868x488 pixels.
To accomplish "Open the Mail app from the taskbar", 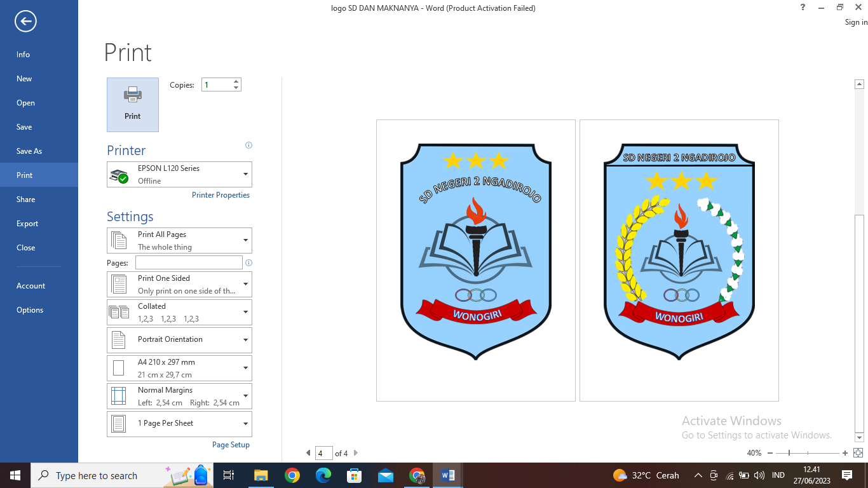I will (386, 475).
